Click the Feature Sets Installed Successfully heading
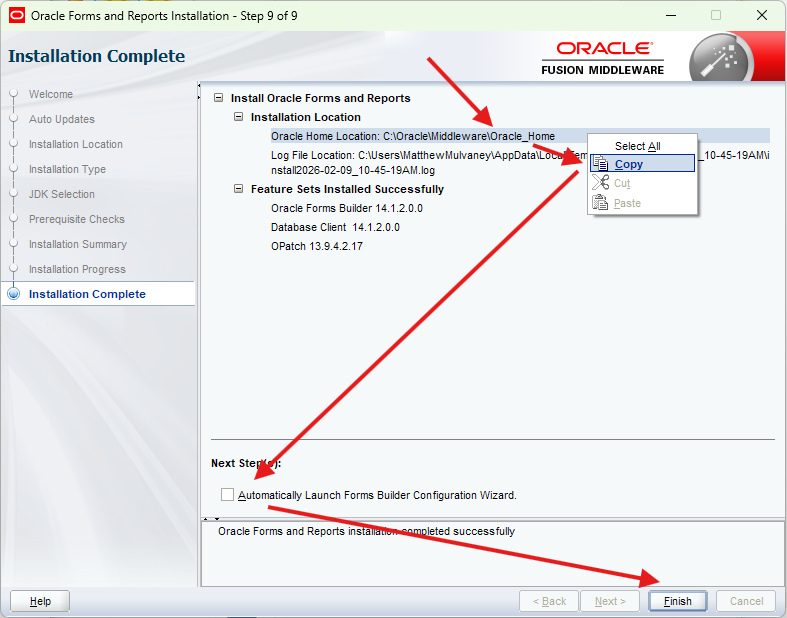 click(x=347, y=189)
